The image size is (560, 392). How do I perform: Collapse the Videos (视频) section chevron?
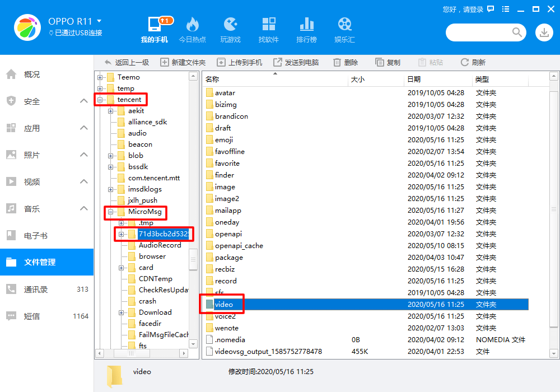pyautogui.click(x=83, y=181)
